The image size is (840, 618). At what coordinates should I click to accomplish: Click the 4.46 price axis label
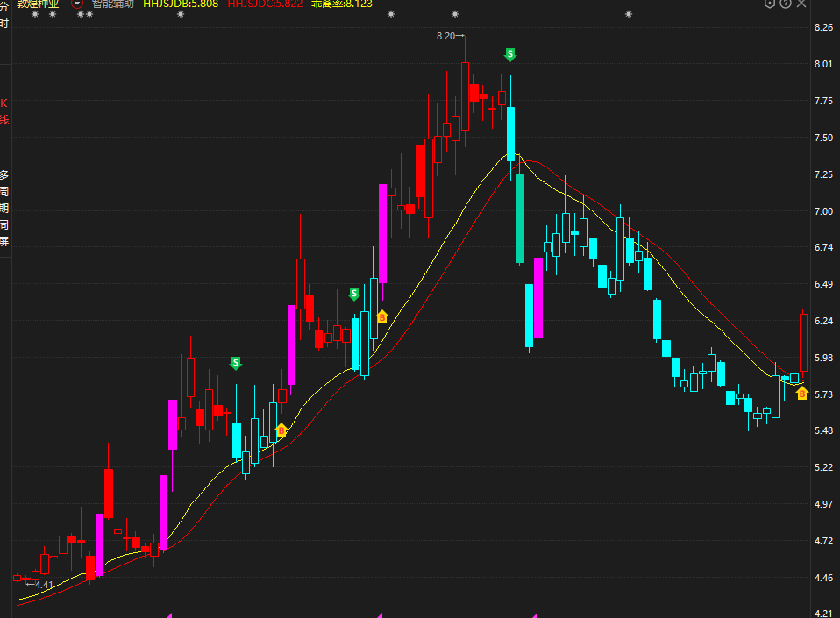coord(824,578)
